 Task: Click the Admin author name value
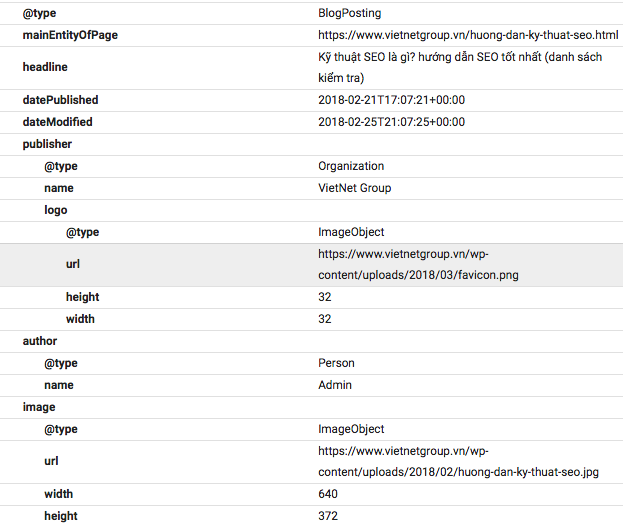(335, 385)
